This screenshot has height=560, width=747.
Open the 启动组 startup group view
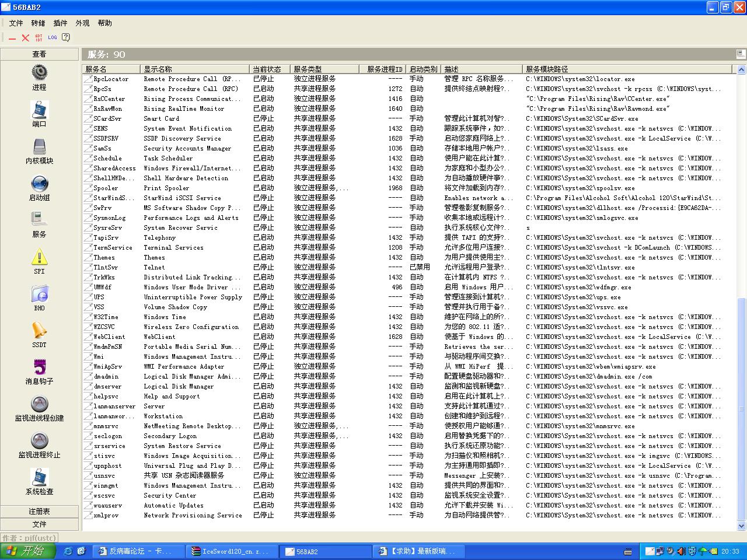coord(39,187)
